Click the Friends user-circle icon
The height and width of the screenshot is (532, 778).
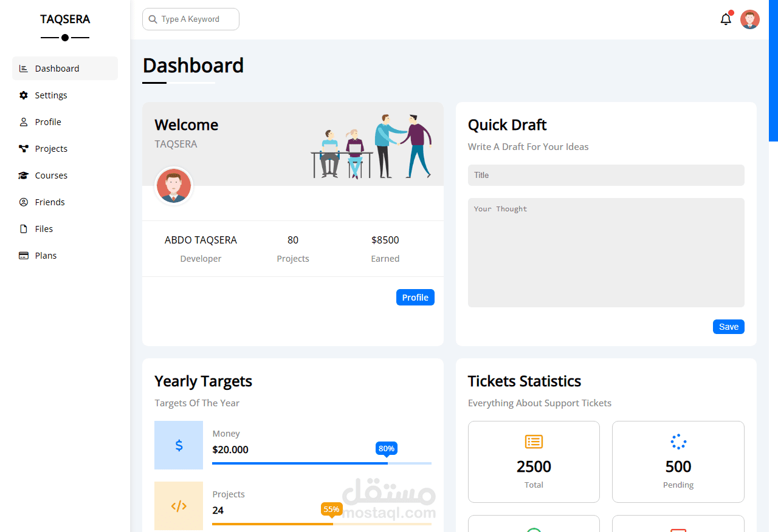(x=24, y=202)
